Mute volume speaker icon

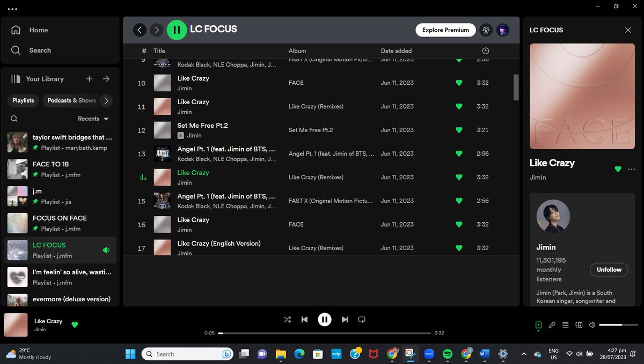pyautogui.click(x=592, y=325)
